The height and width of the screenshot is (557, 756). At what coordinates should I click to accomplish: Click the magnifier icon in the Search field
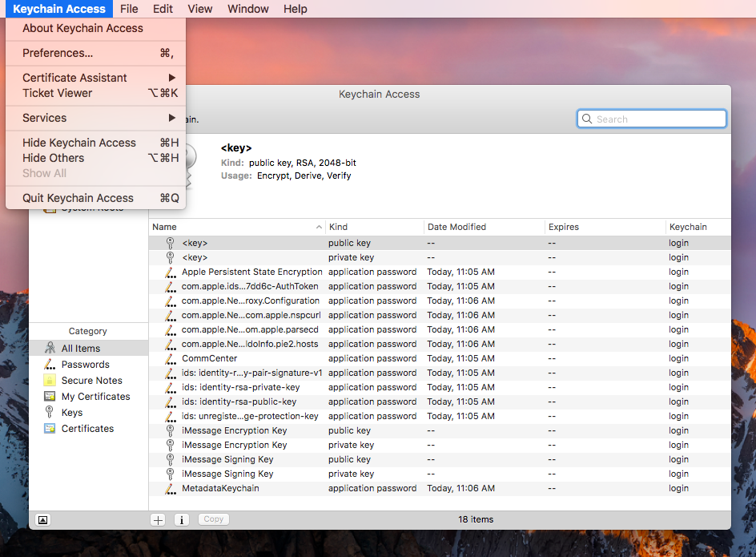click(587, 119)
